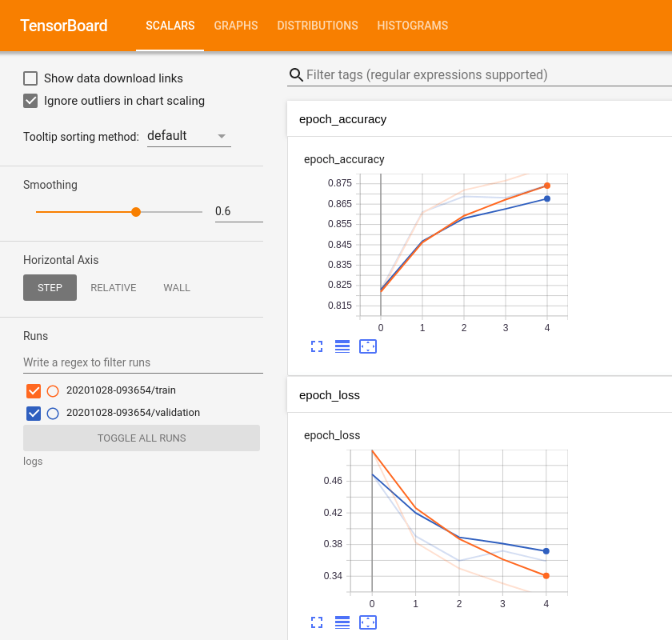The width and height of the screenshot is (672, 640).
Task: Uncheck the 20201028-093654/train run checkbox
Action: (34, 391)
